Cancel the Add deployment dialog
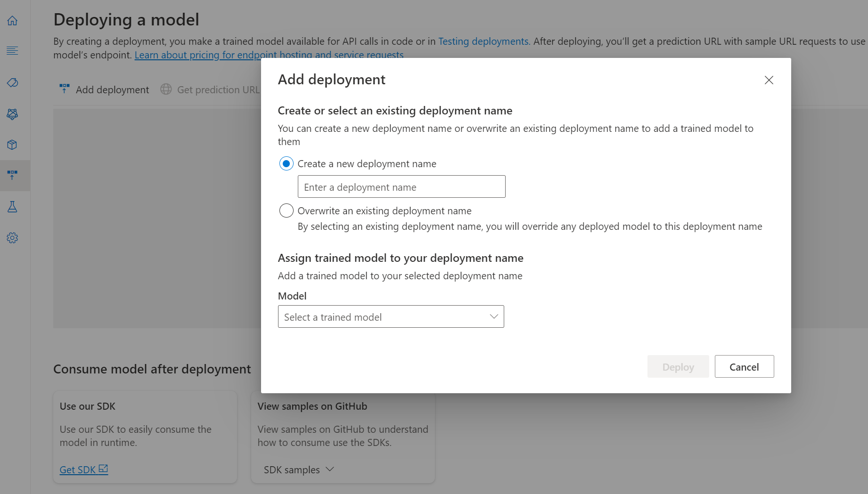 click(744, 366)
